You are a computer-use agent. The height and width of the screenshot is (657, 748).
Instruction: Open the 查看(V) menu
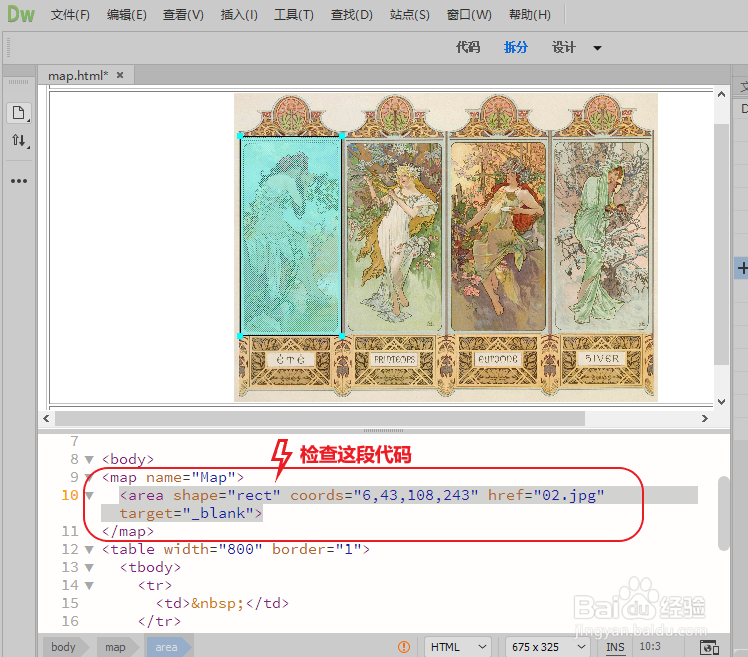click(x=183, y=15)
